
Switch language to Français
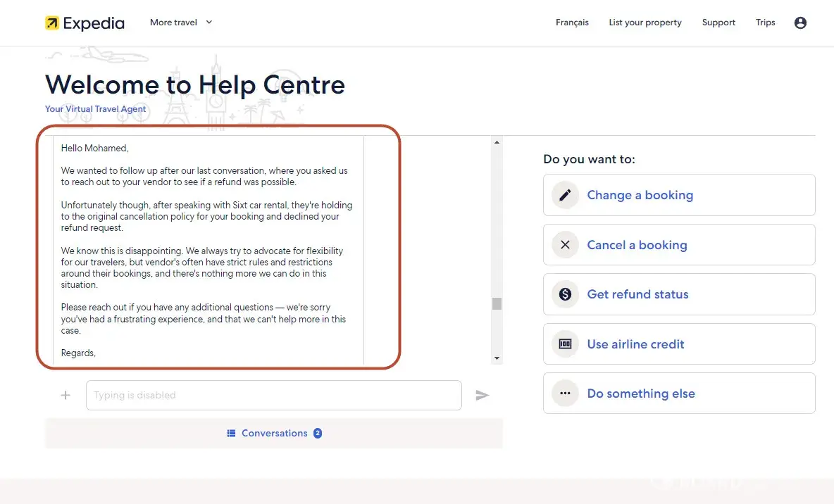(572, 23)
